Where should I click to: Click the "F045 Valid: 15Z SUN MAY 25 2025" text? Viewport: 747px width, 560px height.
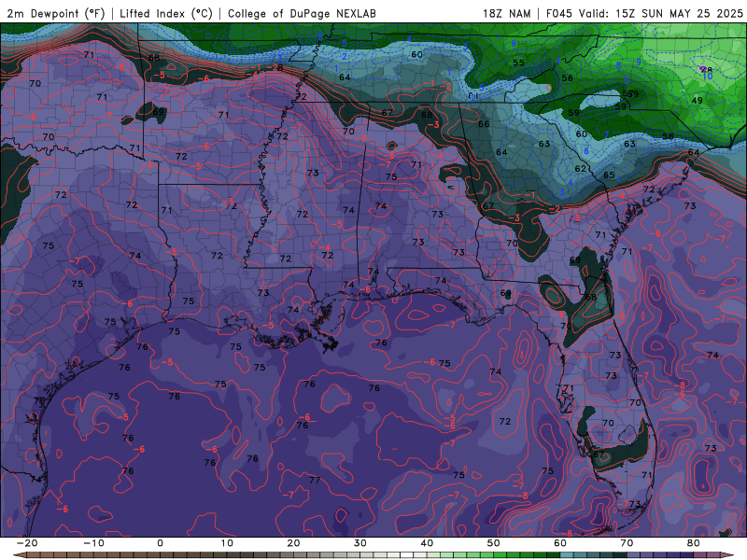(644, 13)
